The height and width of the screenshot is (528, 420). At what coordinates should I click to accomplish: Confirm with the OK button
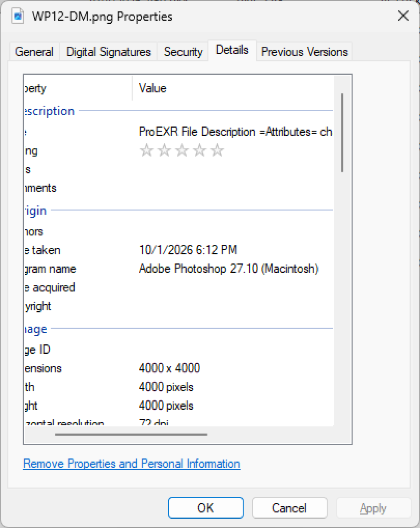(x=206, y=508)
